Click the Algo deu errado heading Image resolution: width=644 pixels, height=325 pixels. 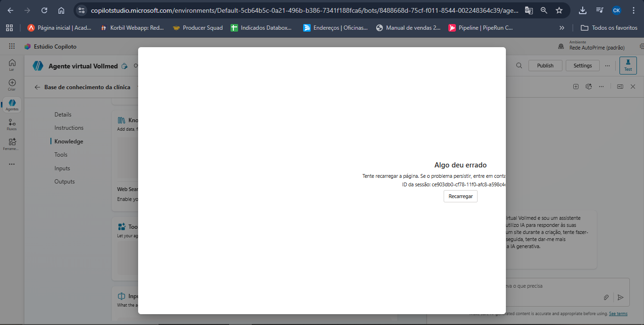coord(460,165)
